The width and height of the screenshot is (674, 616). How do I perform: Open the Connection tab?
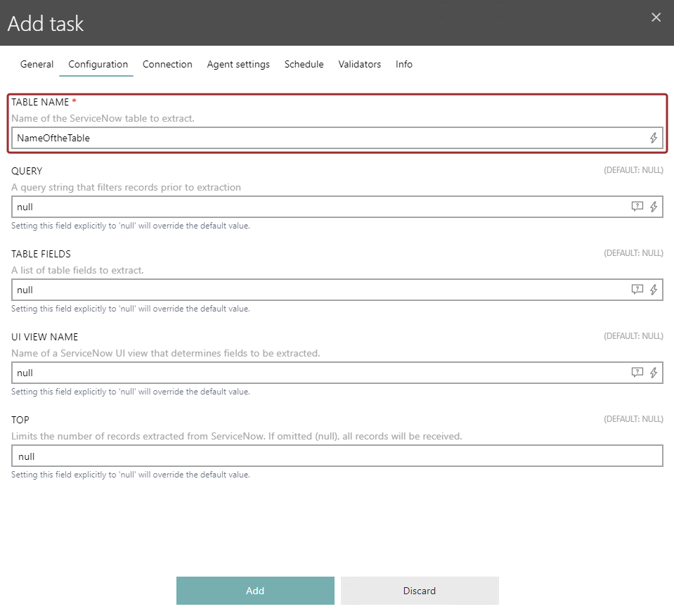167,64
